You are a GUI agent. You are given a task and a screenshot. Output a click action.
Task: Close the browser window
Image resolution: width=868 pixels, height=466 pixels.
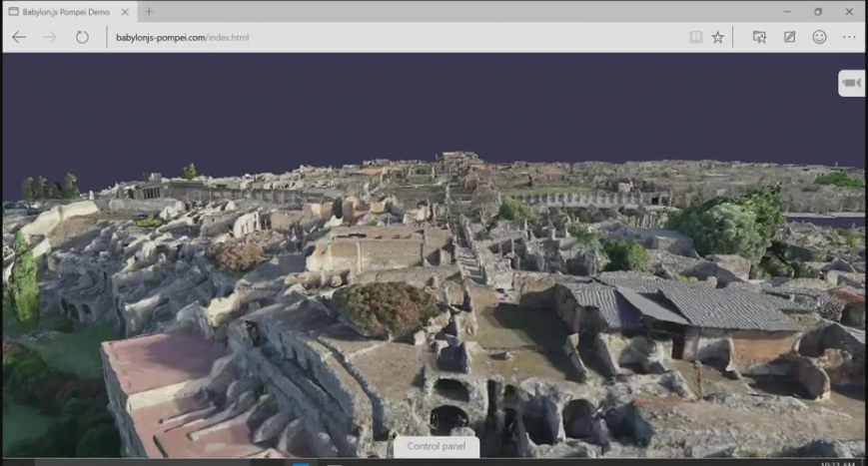point(849,11)
